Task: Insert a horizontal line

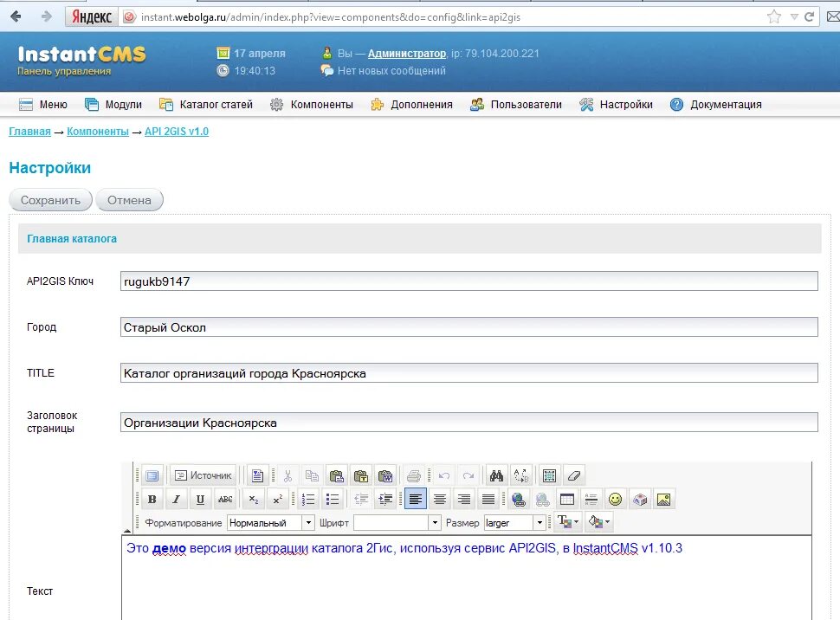Action: pos(591,500)
